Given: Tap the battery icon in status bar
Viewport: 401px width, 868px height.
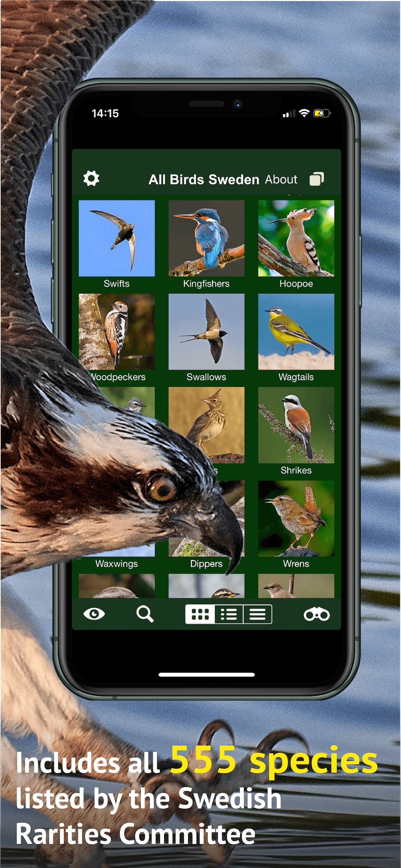Looking at the screenshot, I should click(x=322, y=114).
